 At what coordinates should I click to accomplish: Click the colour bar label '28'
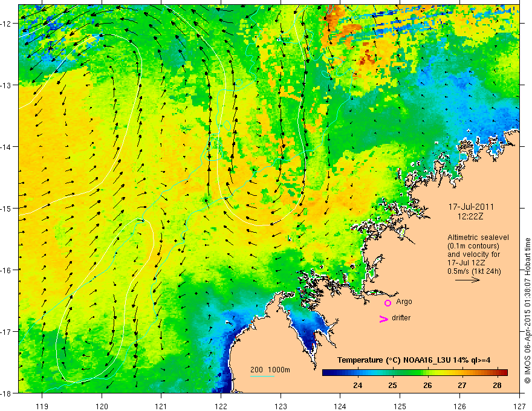[497, 385]
